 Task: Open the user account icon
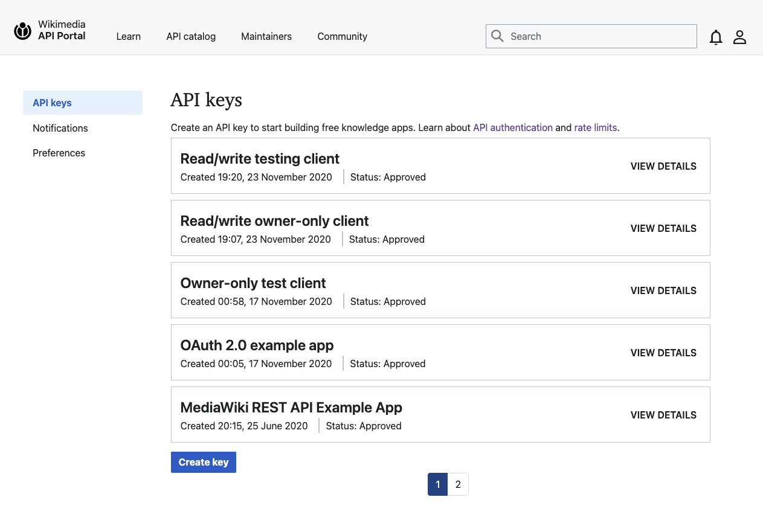click(x=739, y=37)
